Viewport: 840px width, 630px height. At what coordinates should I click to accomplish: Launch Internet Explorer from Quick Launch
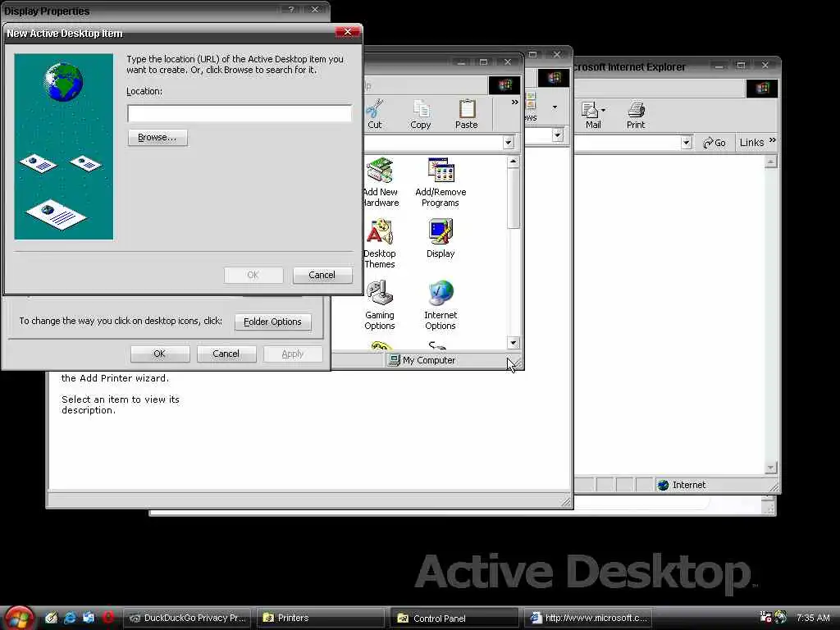coord(70,618)
